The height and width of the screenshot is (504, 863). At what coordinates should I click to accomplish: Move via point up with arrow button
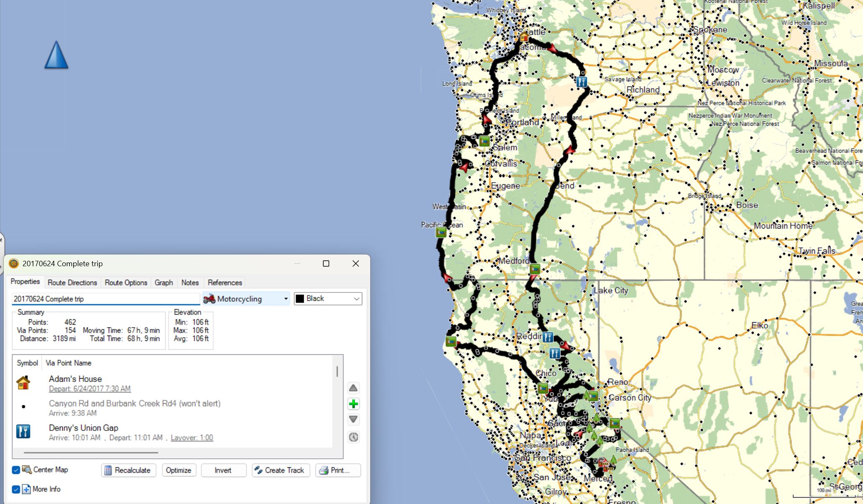[x=353, y=388]
